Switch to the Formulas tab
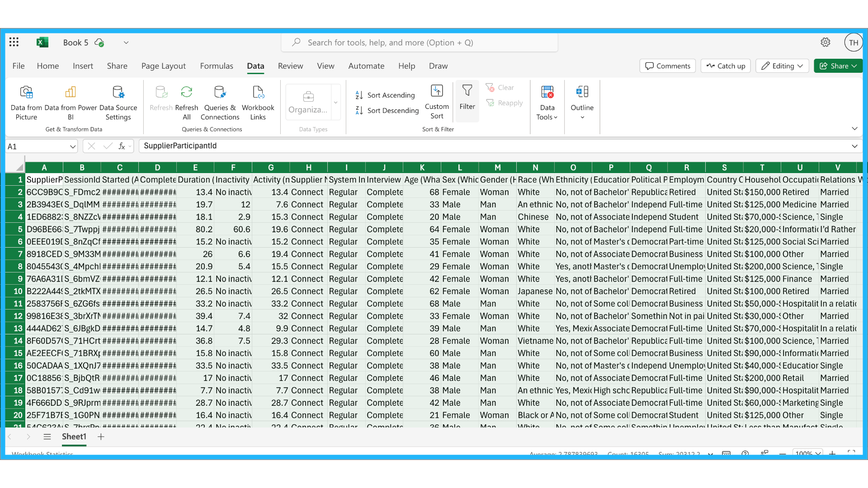868x488 pixels. pos(217,66)
